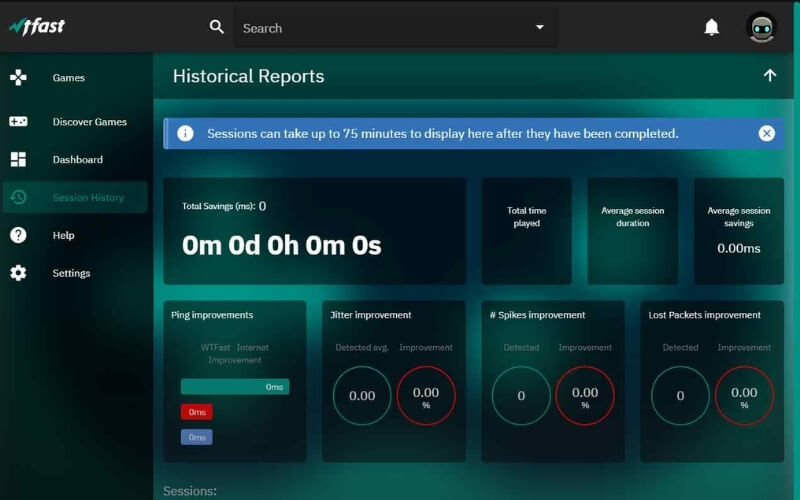Click the Games controller icon
Image resolution: width=800 pixels, height=500 pixels.
pos(18,78)
